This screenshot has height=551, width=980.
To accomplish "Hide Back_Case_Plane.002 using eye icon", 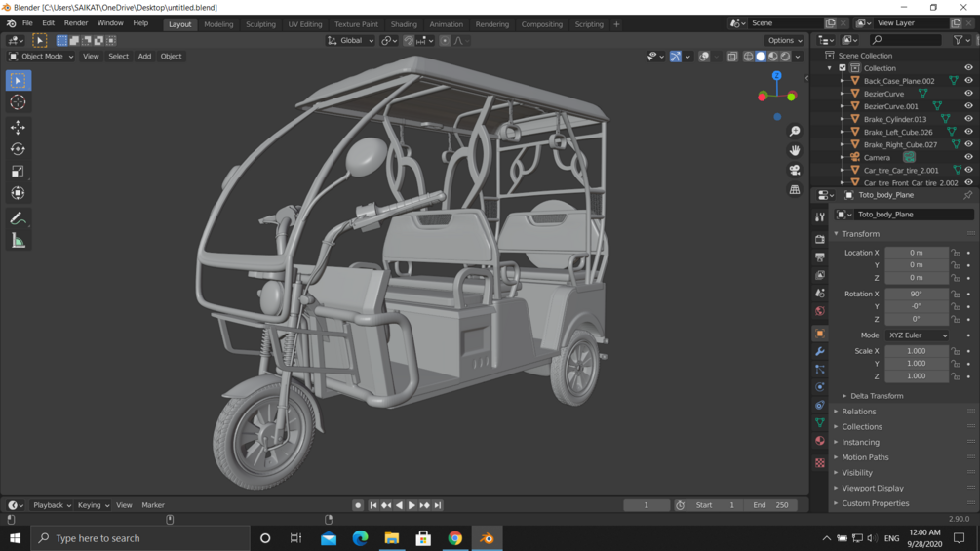I will [x=968, y=81].
